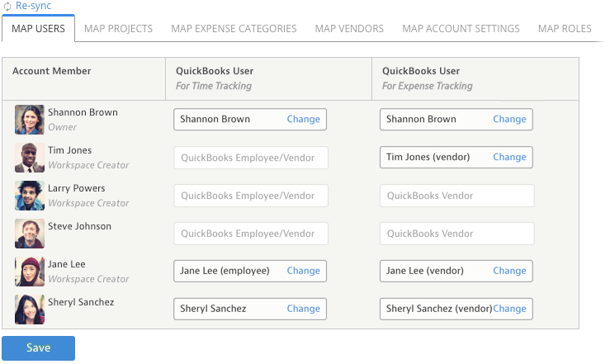Click Jane Lee's avatar image

click(x=30, y=272)
